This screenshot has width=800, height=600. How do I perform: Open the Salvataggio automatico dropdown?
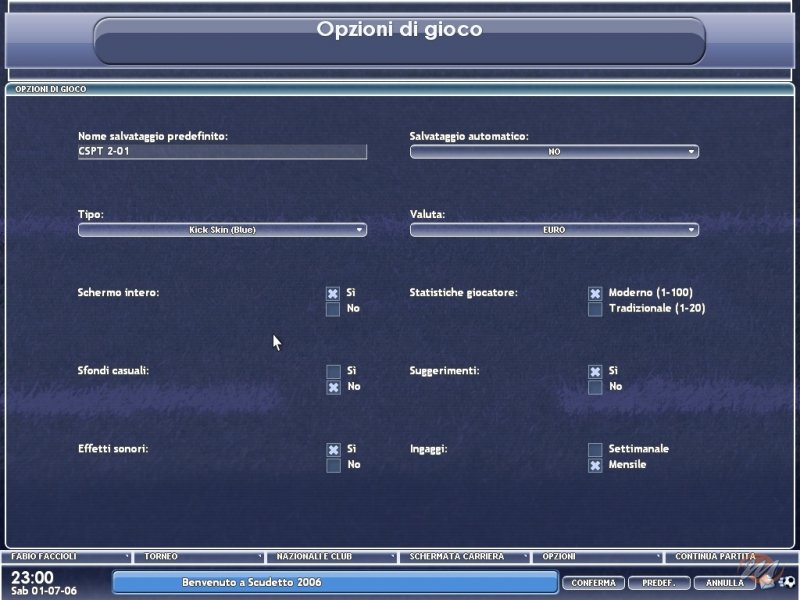[553, 151]
